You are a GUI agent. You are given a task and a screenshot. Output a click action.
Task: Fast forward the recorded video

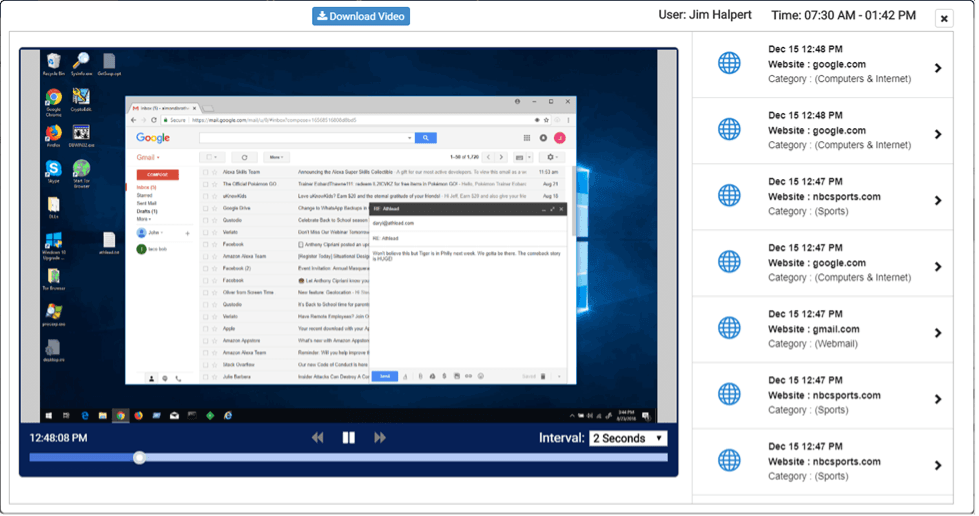380,438
